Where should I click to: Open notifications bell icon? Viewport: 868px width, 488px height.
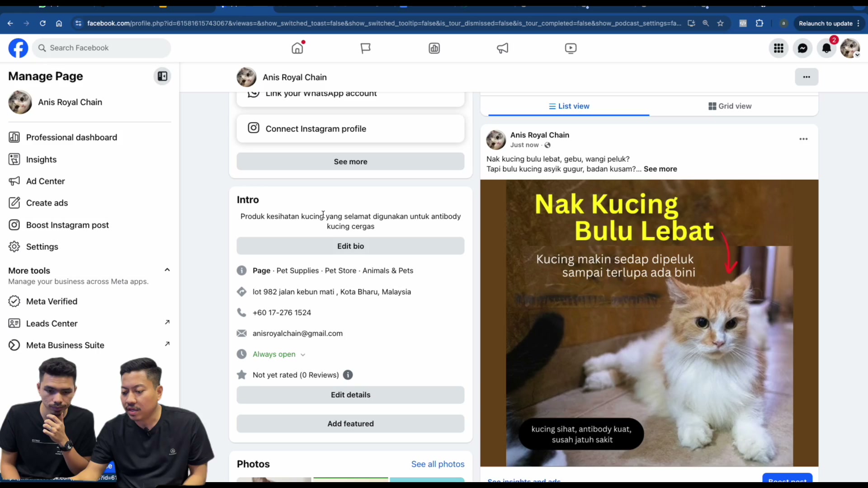tap(826, 48)
